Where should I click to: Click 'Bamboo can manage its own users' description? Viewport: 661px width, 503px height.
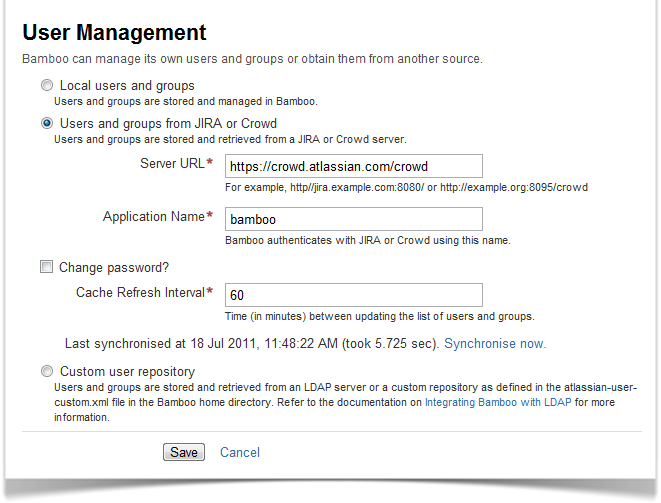pyautogui.click(x=252, y=59)
